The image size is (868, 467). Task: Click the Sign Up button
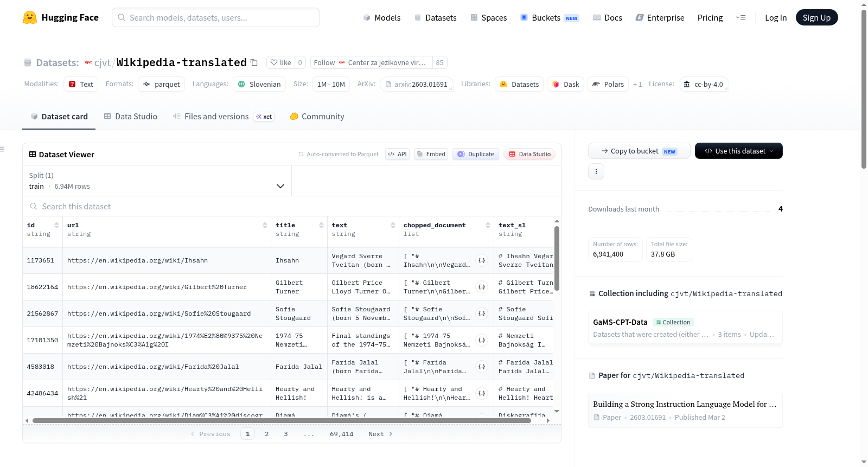pos(817,17)
